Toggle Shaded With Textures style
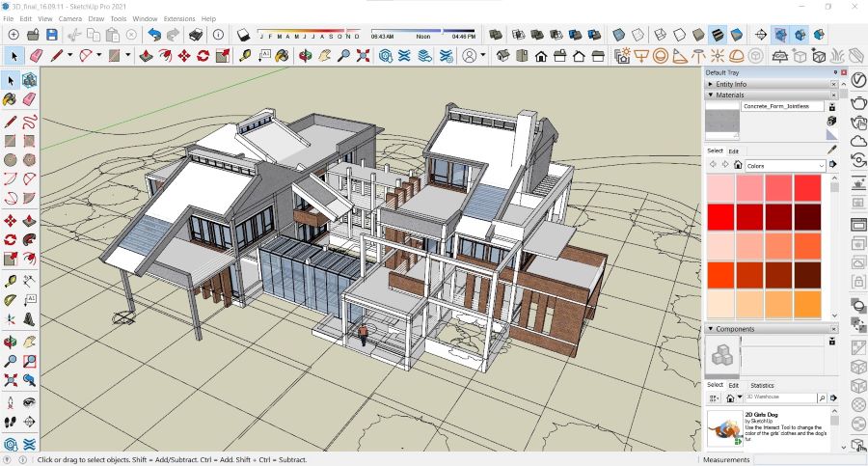The height and width of the screenshot is (466, 868). pyautogui.click(x=718, y=35)
